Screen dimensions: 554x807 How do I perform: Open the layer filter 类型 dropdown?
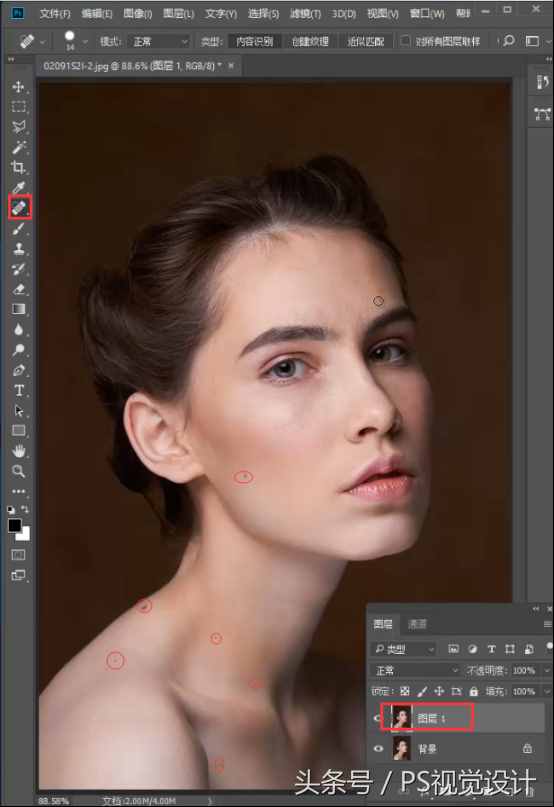(x=404, y=649)
